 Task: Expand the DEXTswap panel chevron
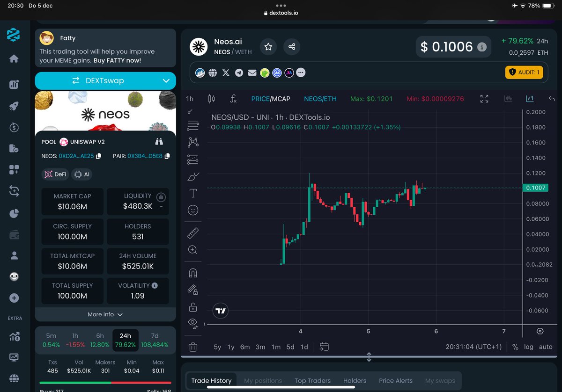coord(166,81)
